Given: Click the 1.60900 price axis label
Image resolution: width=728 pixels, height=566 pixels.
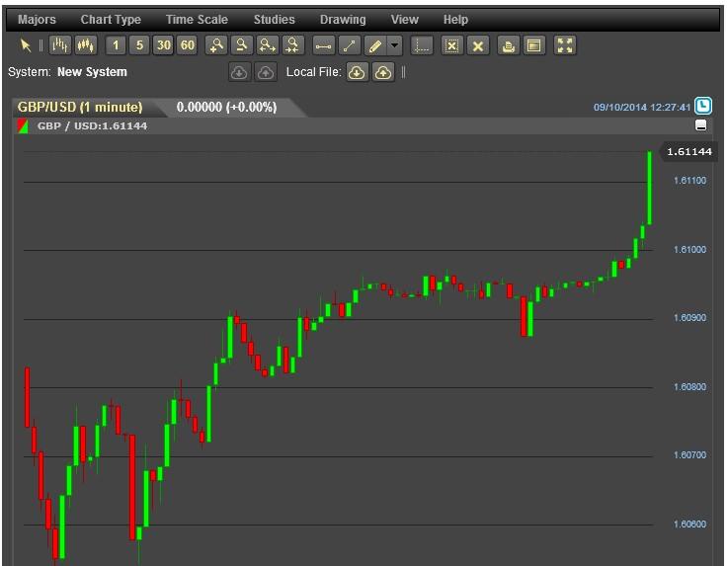Looking at the screenshot, I should pyautogui.click(x=689, y=318).
